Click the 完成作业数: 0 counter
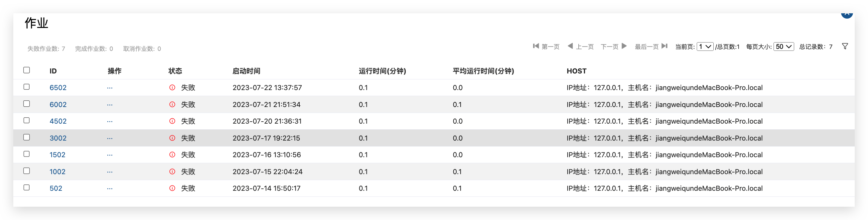 click(94, 49)
